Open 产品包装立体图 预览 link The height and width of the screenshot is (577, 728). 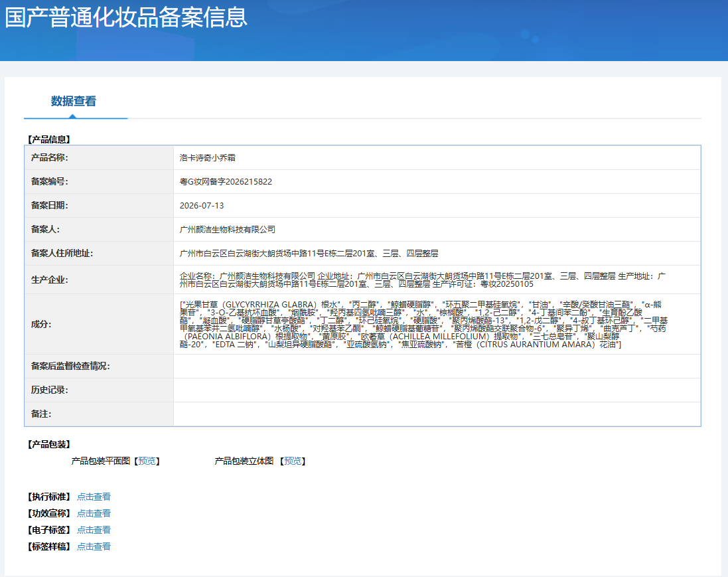(x=293, y=461)
